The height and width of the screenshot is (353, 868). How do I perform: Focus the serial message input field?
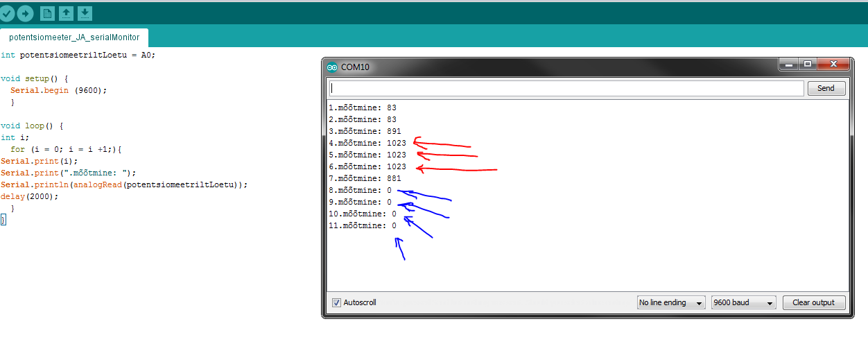566,88
